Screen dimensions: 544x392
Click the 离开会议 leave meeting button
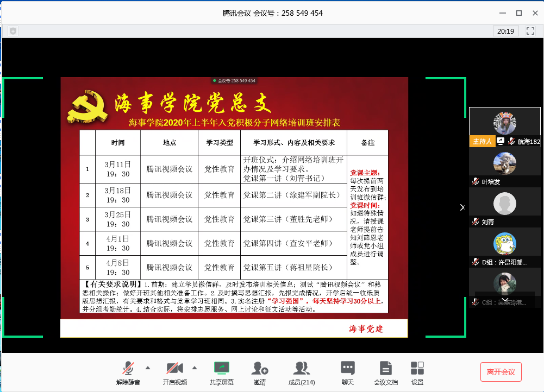point(501,372)
